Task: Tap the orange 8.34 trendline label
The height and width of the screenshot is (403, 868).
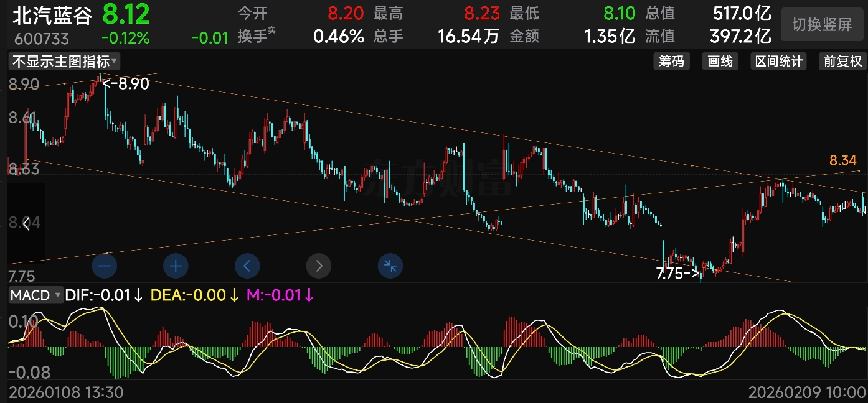Action: tap(843, 160)
